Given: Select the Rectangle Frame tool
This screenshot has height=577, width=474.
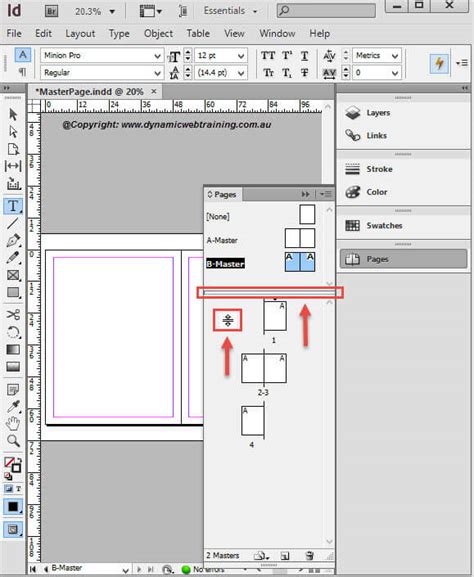Looking at the screenshot, I should (x=13, y=275).
